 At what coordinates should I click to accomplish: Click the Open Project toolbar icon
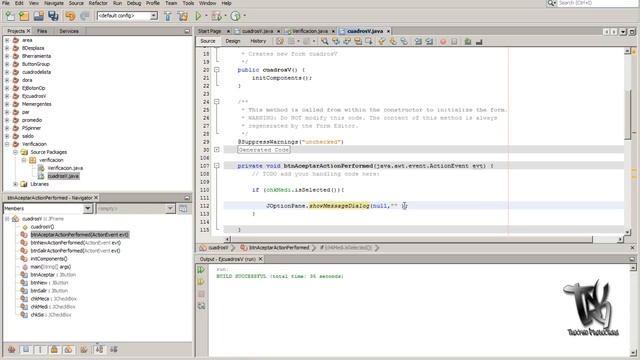(39, 16)
